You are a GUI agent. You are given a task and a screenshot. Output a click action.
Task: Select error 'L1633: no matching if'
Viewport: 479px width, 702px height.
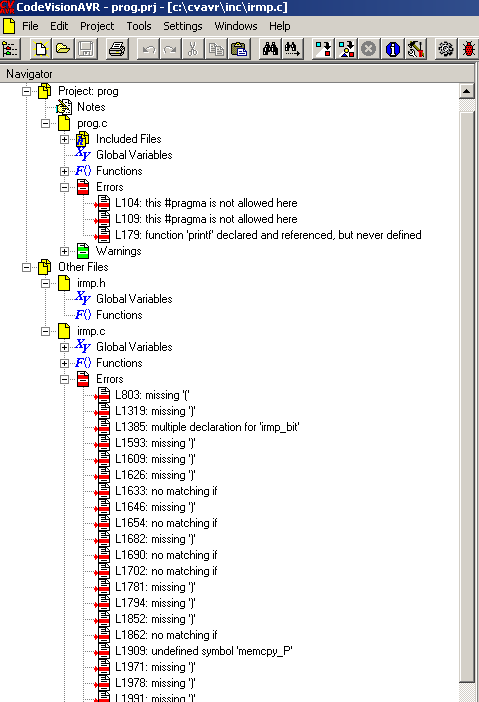pos(166,491)
